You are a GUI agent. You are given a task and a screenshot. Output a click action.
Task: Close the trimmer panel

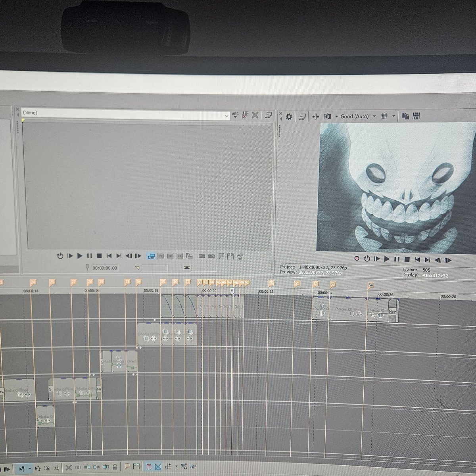point(17,110)
